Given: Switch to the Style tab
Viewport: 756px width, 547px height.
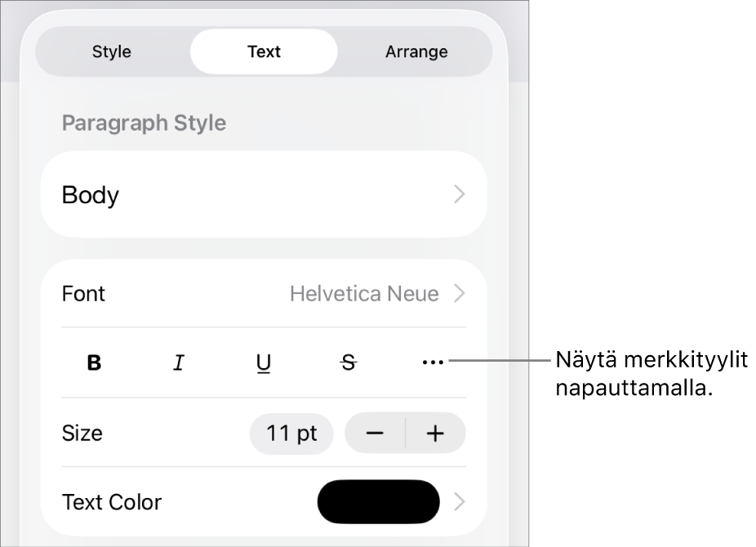Looking at the screenshot, I should click(x=112, y=51).
